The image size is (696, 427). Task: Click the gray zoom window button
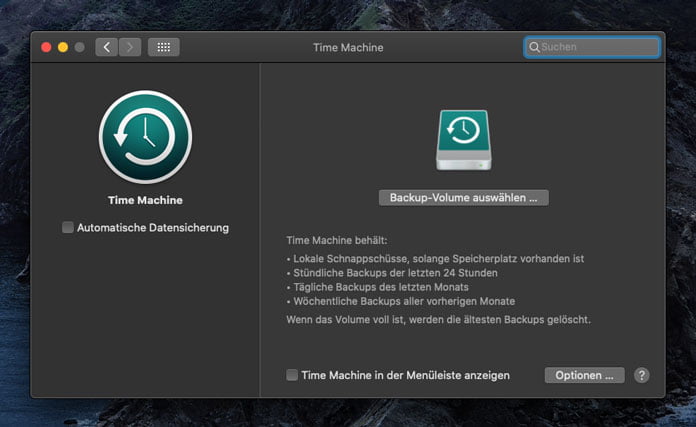(x=79, y=47)
